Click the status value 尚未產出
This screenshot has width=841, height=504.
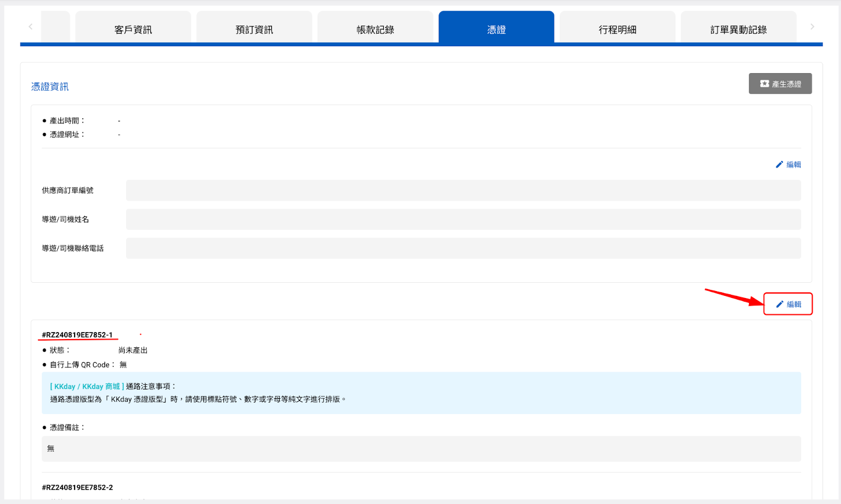pos(133,350)
